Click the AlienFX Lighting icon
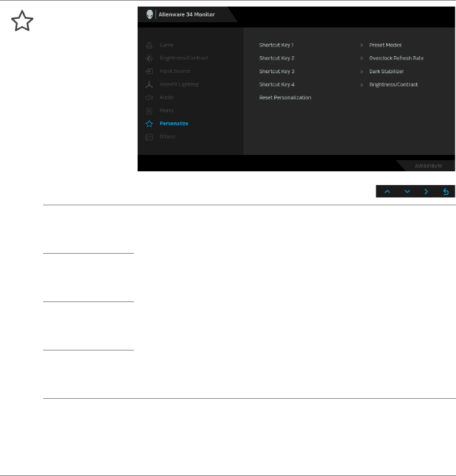 [x=149, y=84]
